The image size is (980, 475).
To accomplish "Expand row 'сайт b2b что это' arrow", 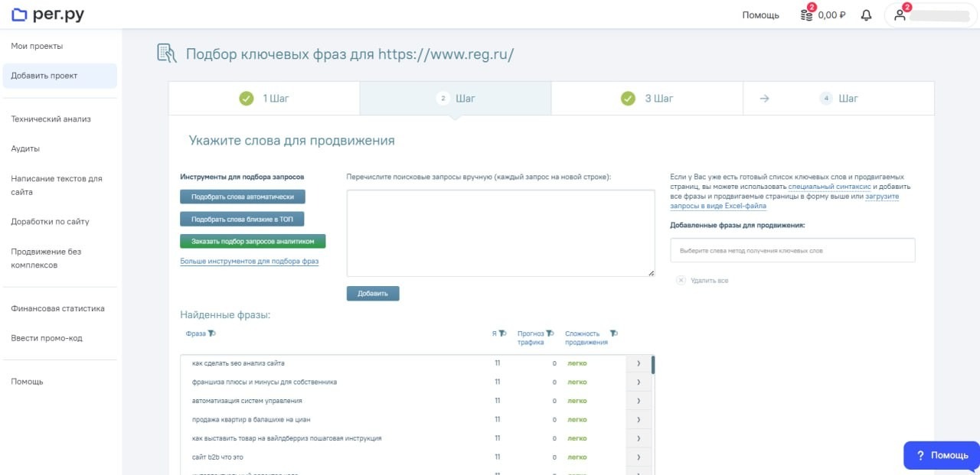I will coord(639,457).
